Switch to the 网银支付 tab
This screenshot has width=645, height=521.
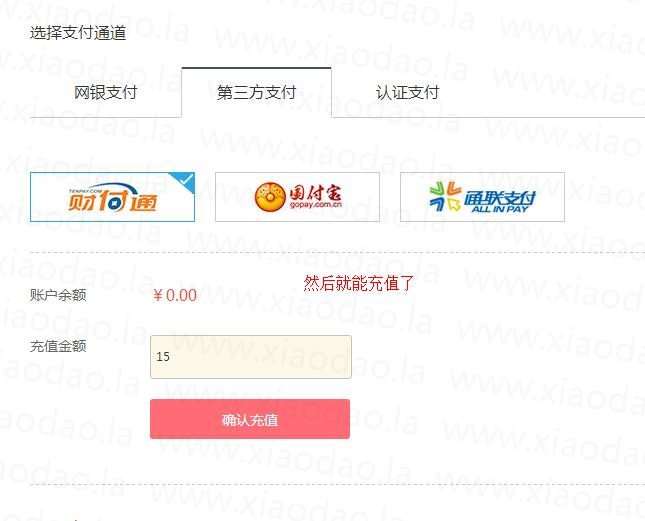[x=106, y=93]
